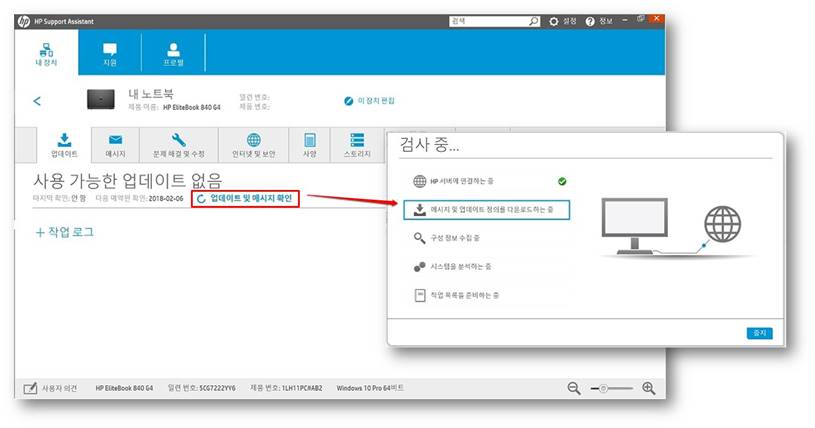Select the 메시지 tab

[x=115, y=145]
